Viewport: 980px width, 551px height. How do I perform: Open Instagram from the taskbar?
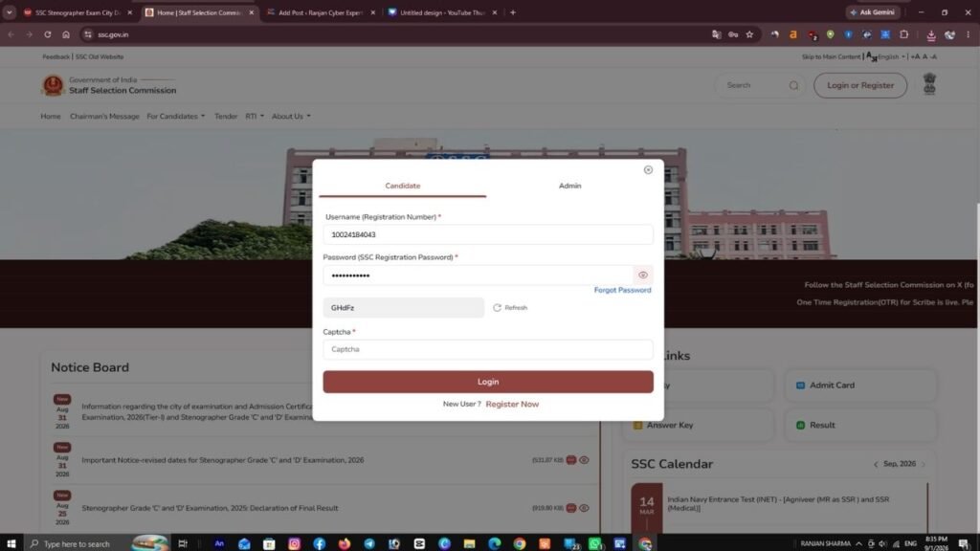pyautogui.click(x=295, y=543)
